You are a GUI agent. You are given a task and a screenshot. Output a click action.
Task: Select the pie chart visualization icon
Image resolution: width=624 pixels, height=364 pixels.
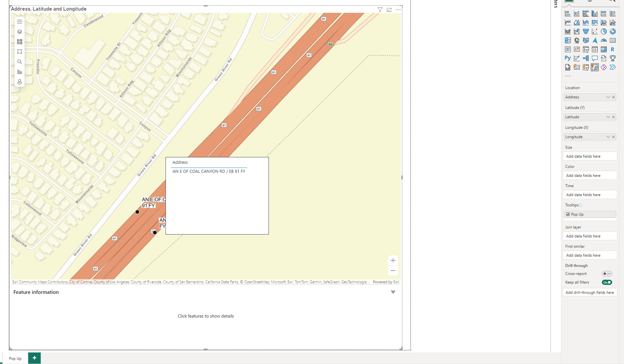(604, 31)
